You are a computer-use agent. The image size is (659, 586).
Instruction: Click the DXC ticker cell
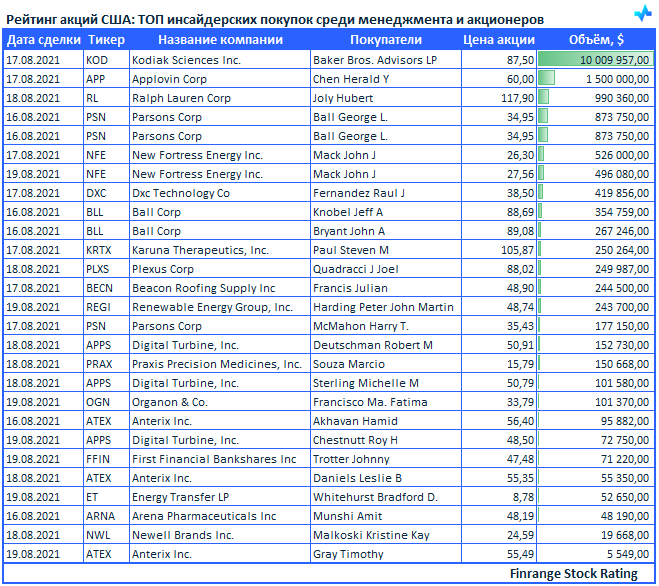106,193
